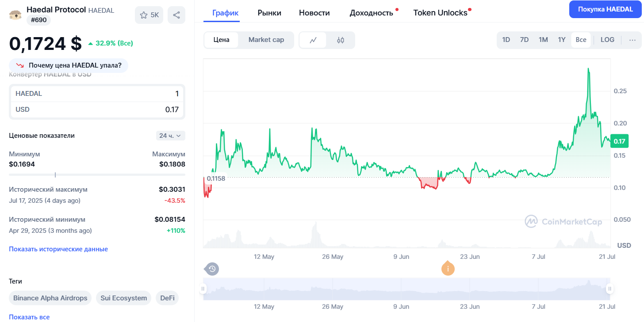The width and height of the screenshot is (644, 322).
Task: Click the $0.1694 minimum value
Action: coord(22,164)
